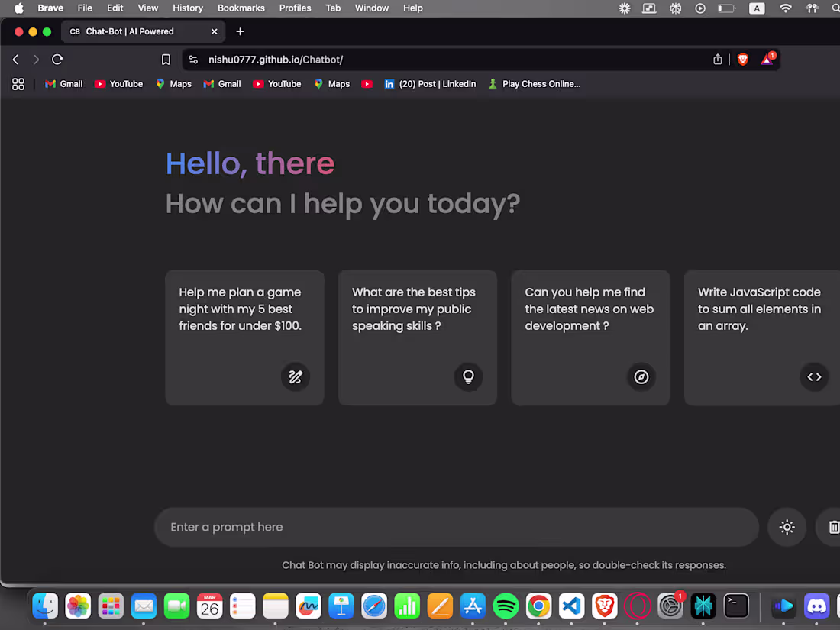
Task: Open the Bookmarks menu
Action: point(241,8)
